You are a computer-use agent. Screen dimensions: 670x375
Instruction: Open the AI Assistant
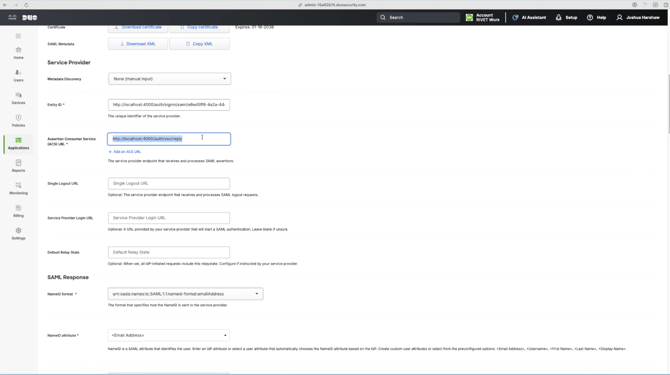[x=529, y=18]
